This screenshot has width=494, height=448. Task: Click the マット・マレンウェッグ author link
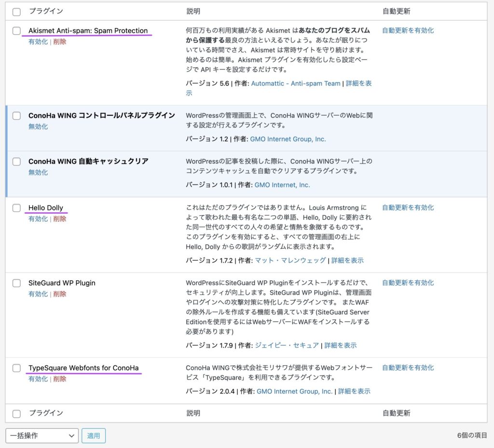click(290, 261)
